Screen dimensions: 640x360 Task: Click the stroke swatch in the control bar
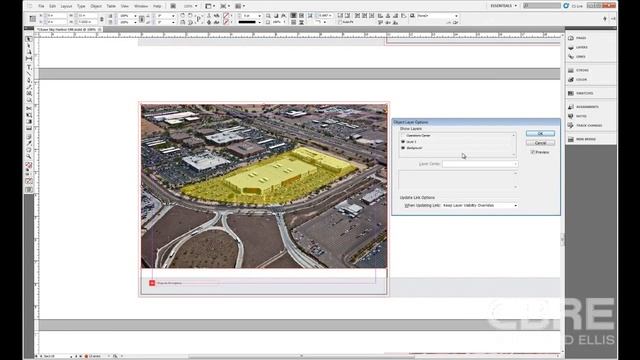pos(226,22)
